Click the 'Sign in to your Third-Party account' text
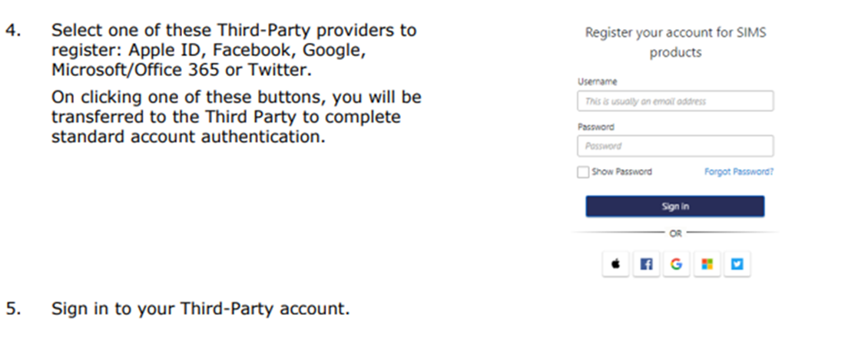 pos(200,310)
